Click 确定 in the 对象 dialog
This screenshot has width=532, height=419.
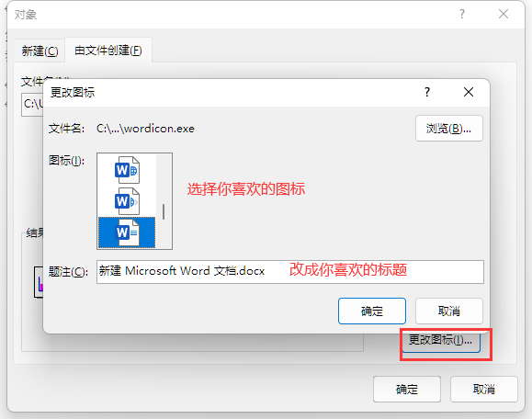click(407, 390)
